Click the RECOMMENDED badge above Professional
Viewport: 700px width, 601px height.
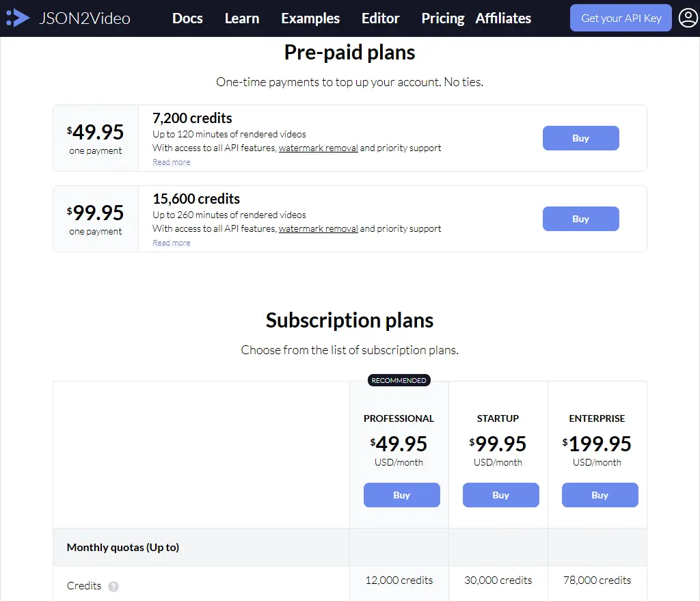tap(399, 379)
